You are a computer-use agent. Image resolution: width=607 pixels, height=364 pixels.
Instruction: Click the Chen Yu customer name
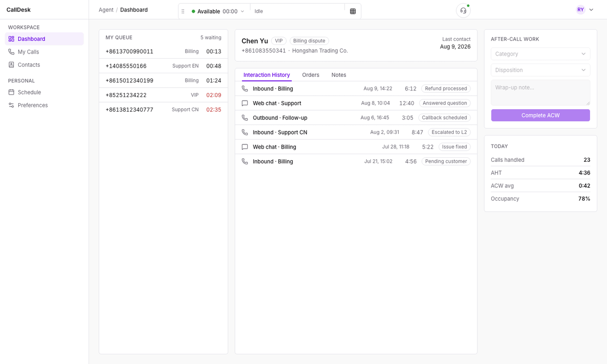point(255,41)
